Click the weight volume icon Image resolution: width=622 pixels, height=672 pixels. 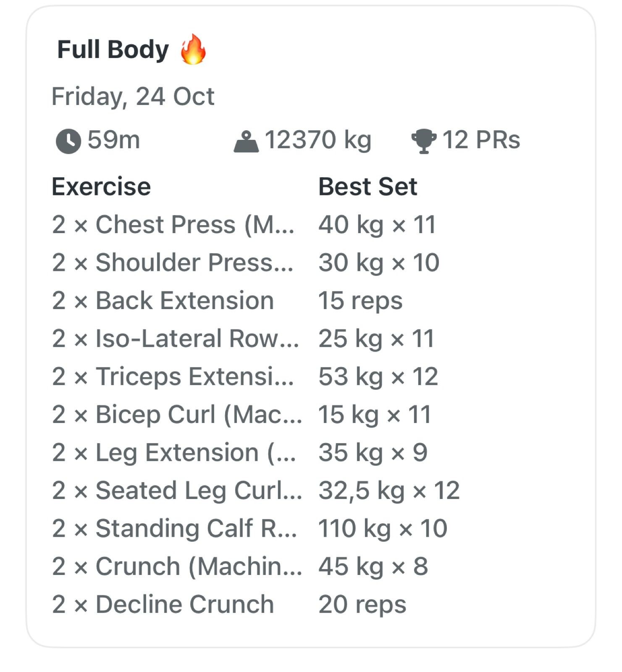(246, 142)
